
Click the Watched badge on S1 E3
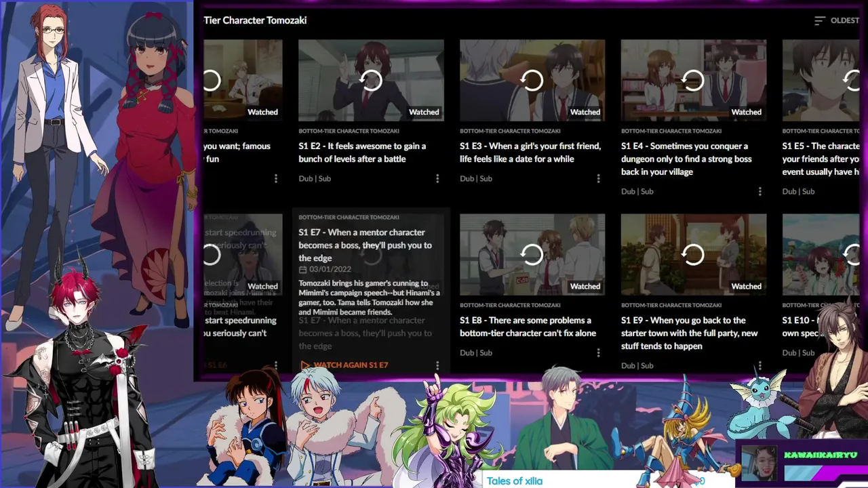coord(585,112)
